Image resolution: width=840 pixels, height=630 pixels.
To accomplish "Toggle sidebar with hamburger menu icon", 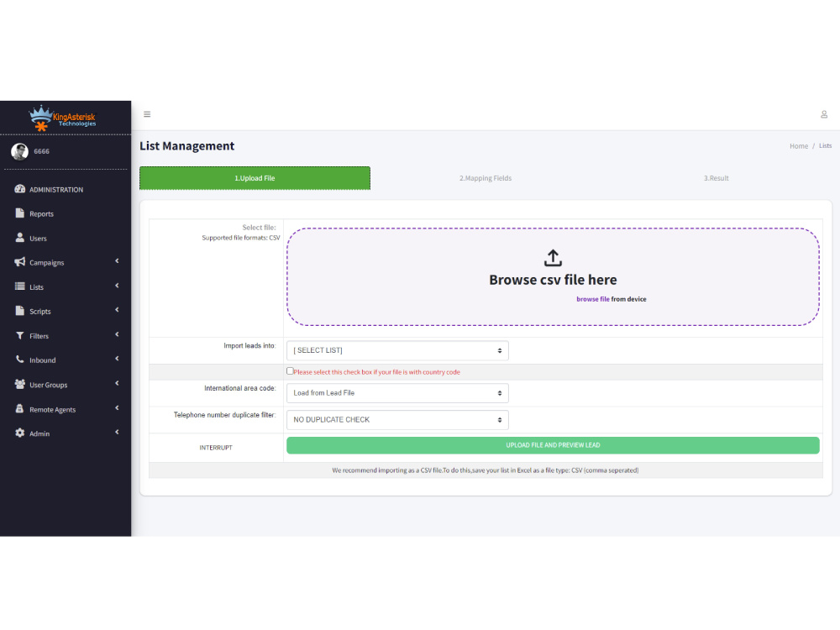I will point(147,114).
